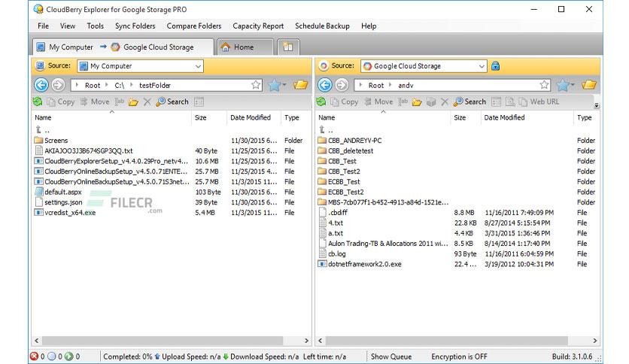
Task: Go forward in the Google Cloud Storage pane
Action: tap(342, 85)
